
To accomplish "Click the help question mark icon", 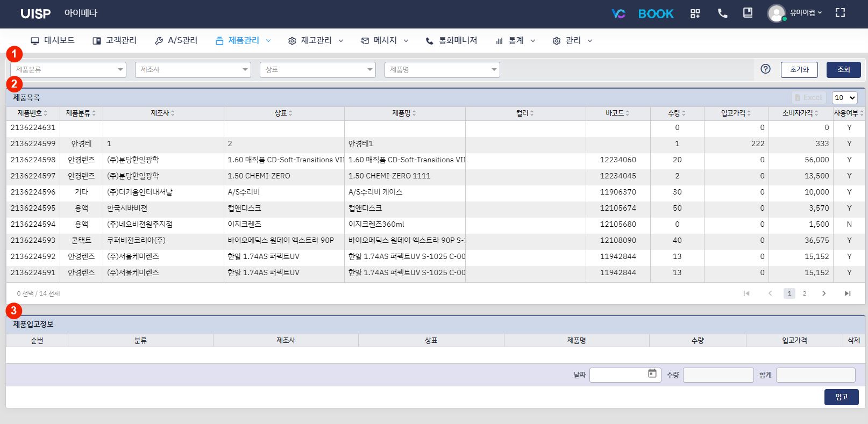I will [766, 69].
